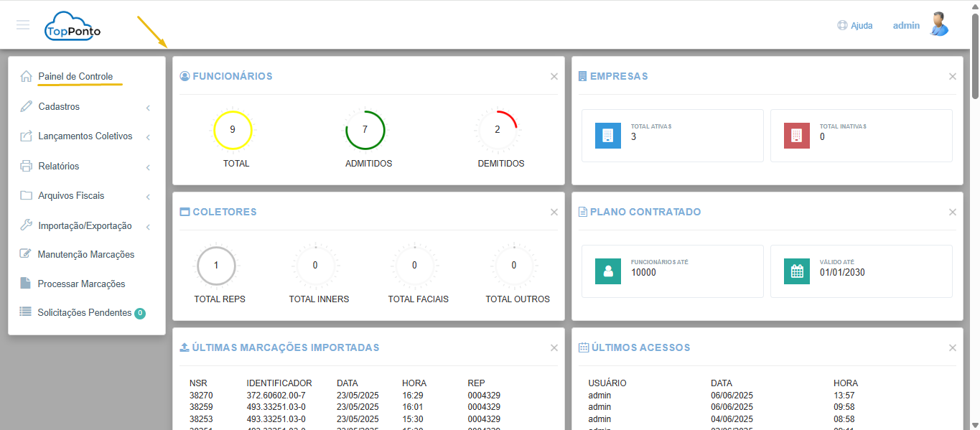Open Painel de Controle menu item
The height and width of the screenshot is (430, 980).
(75, 77)
